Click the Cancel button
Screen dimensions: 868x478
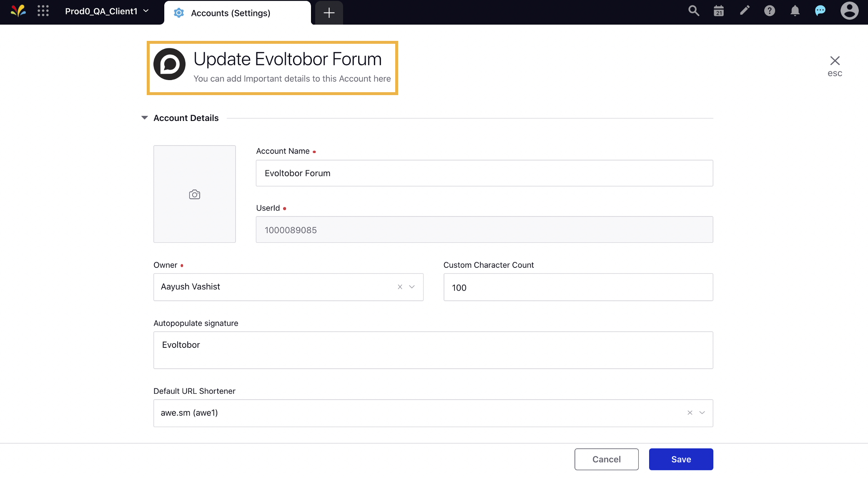pyautogui.click(x=606, y=458)
